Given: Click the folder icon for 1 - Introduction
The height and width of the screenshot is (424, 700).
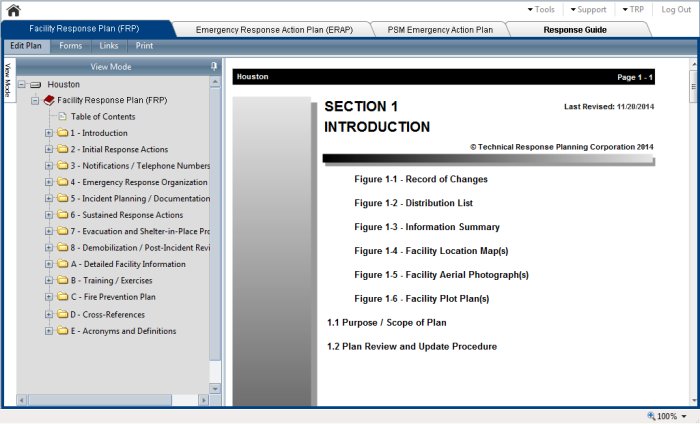Looking at the screenshot, I should [x=62, y=133].
